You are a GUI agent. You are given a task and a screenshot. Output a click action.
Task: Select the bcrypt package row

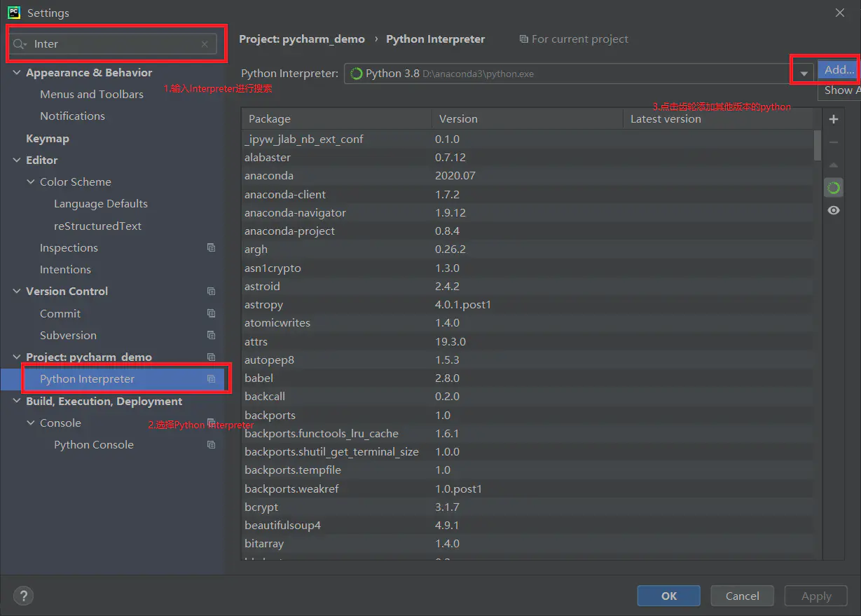[x=528, y=507]
